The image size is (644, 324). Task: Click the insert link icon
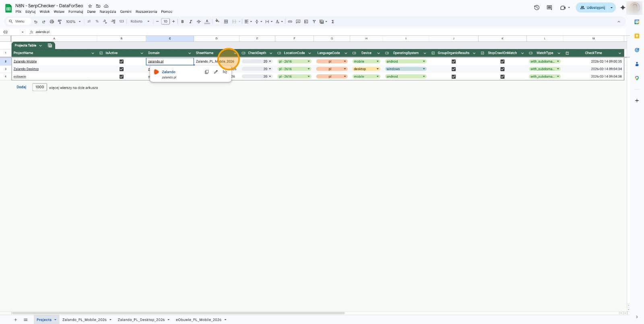pos(290,22)
